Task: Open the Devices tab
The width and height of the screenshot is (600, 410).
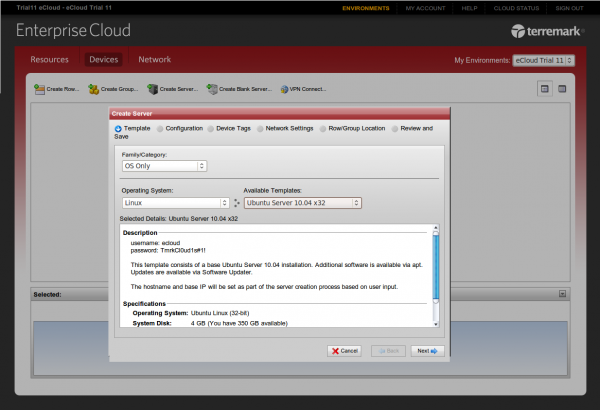Action: 104,60
